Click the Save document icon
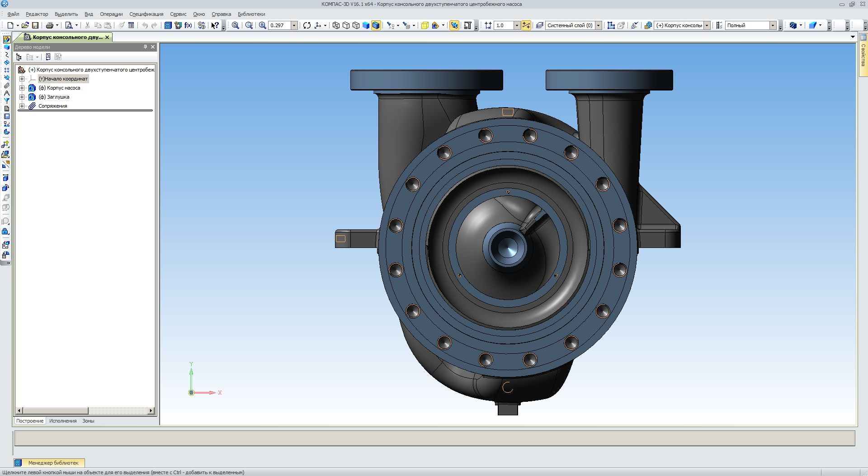 (x=35, y=25)
